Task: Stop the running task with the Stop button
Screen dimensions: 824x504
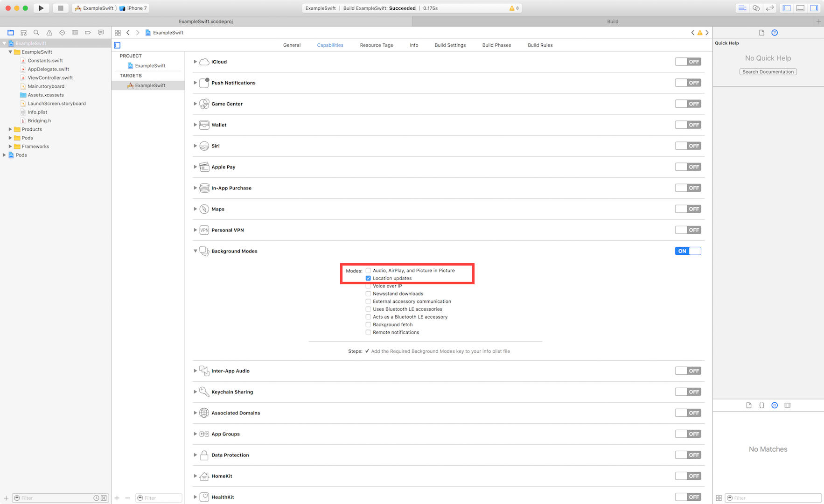Action: (60, 8)
